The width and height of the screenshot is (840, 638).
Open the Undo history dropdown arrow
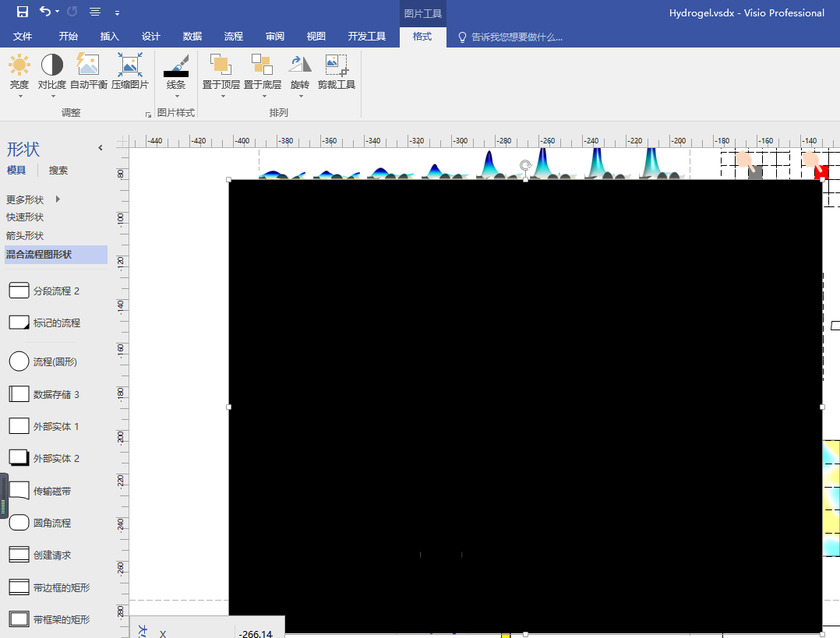(x=58, y=12)
